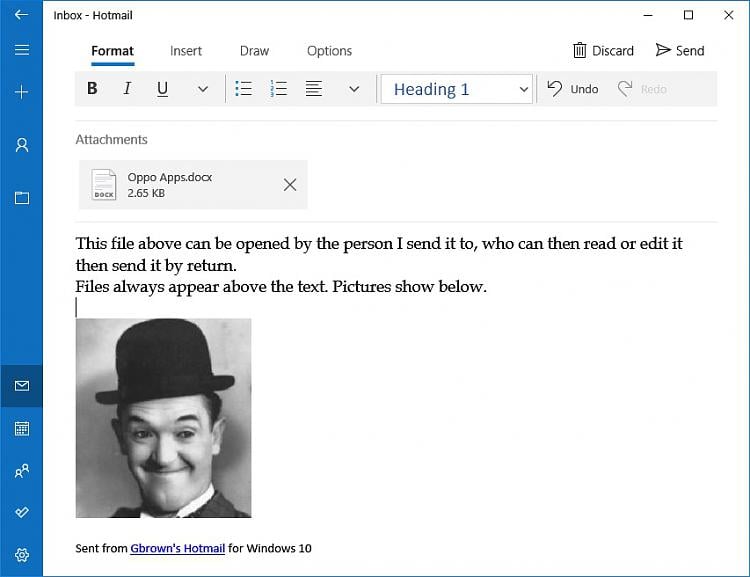Undo the last edit
Viewport: 750px width, 577px height.
tap(573, 89)
